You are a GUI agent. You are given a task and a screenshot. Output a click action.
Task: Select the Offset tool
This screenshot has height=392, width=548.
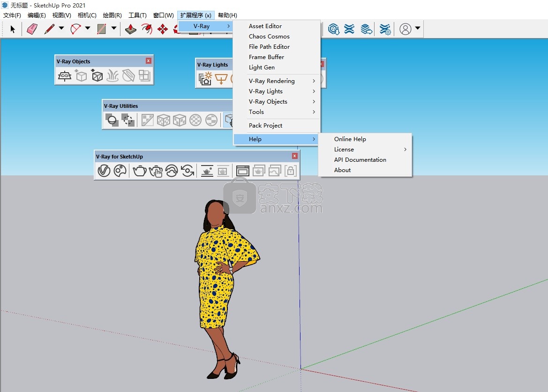point(147,29)
